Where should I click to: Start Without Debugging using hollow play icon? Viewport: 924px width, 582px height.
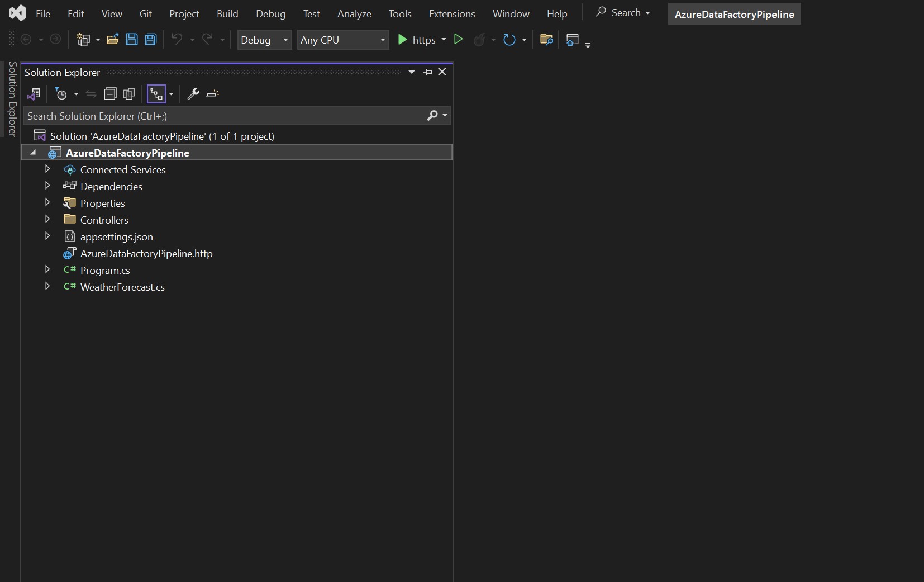458,40
